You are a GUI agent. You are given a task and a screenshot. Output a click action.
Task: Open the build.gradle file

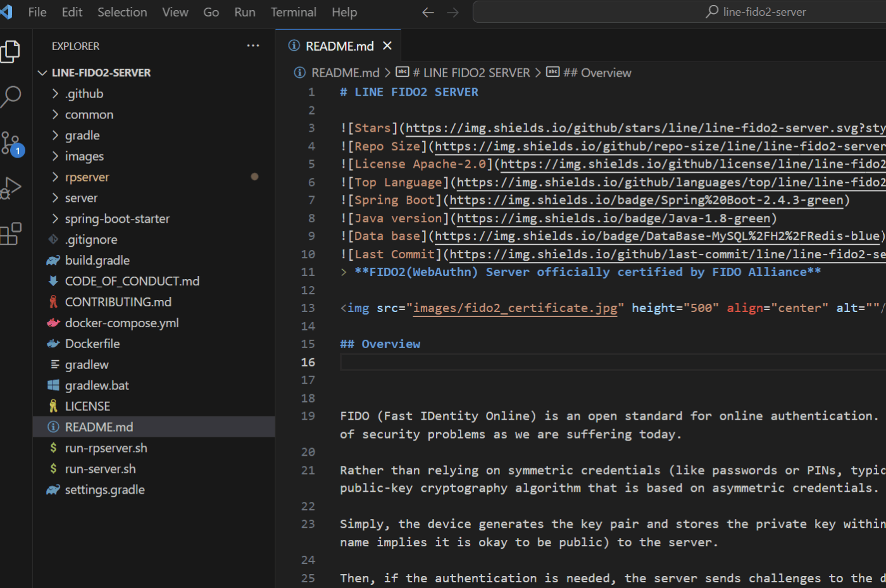click(97, 260)
